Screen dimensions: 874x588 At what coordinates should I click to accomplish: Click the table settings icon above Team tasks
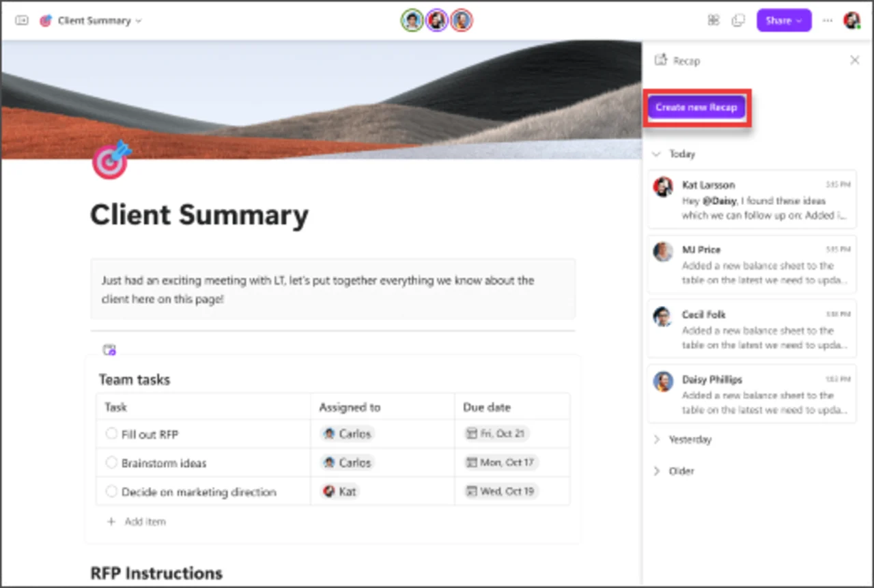pos(109,349)
